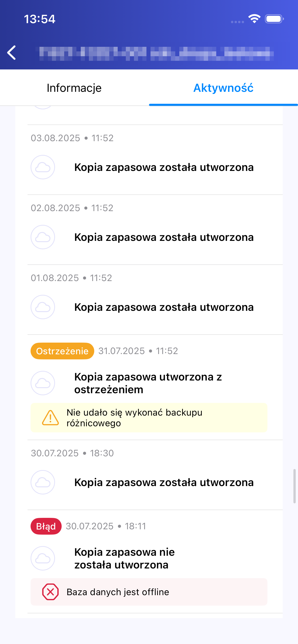Open 'Kopia zapasowa nie została utworzona' entry
The image size is (298, 644).
point(125,558)
